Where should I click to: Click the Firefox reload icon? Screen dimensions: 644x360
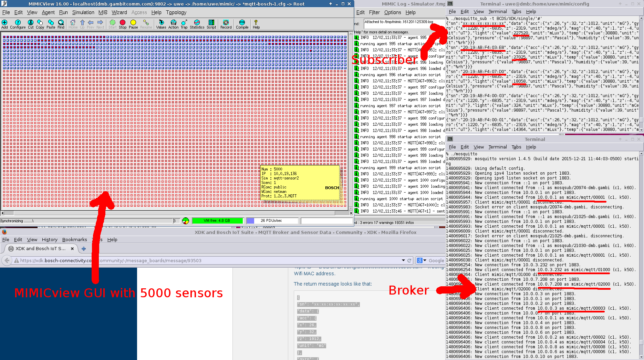(x=409, y=261)
